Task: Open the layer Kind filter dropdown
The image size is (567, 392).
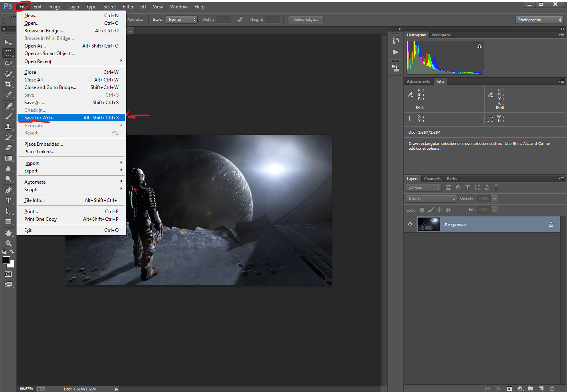Action: coord(424,188)
